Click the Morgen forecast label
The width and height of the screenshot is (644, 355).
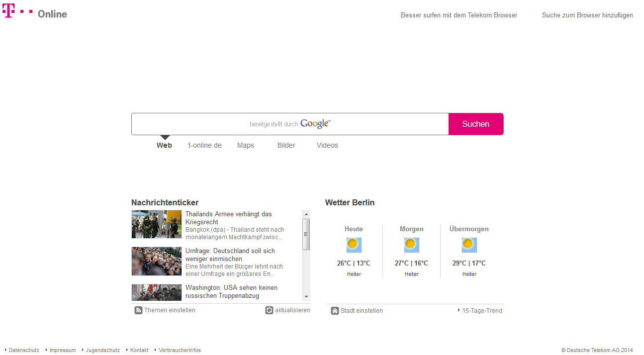click(x=411, y=229)
